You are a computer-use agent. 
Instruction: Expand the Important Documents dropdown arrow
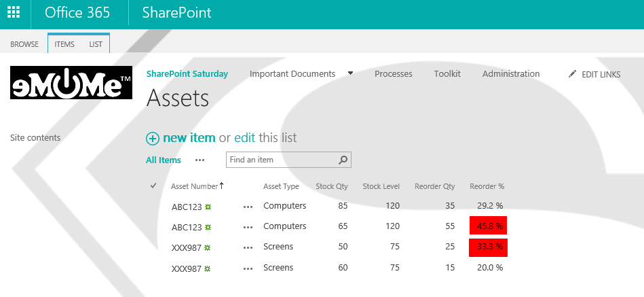tap(351, 73)
